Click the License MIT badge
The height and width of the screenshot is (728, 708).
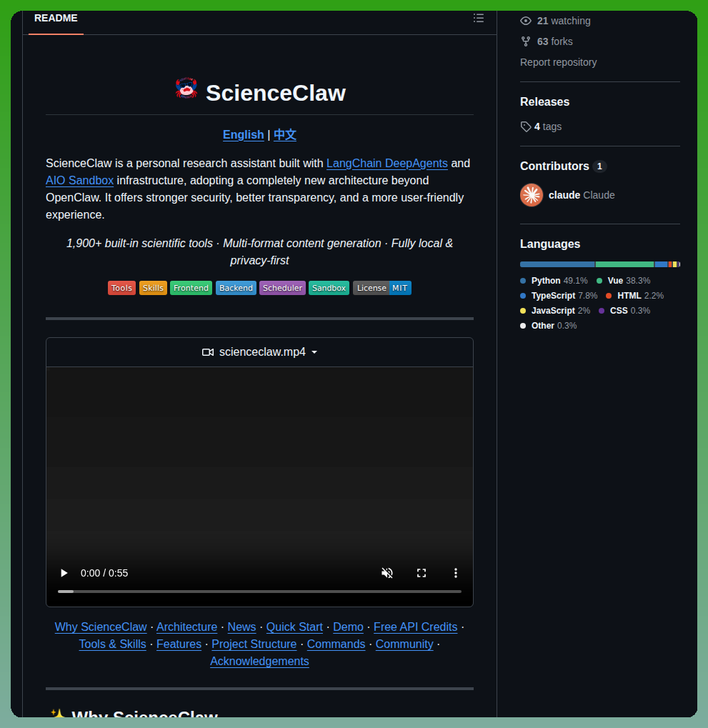(382, 288)
